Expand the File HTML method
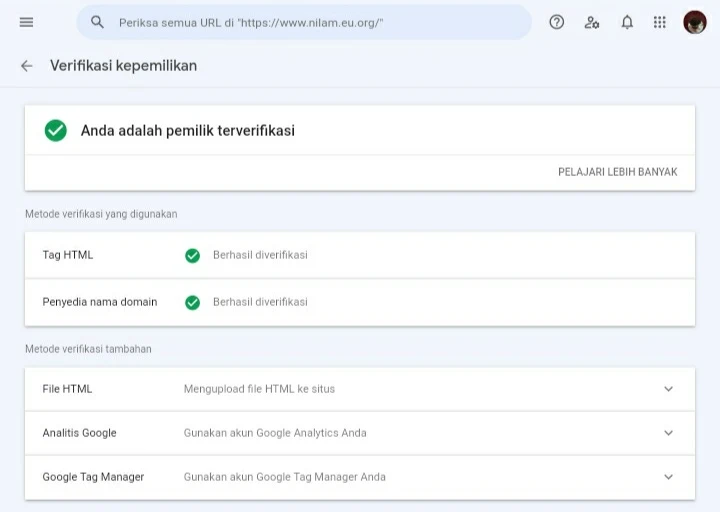 click(668, 389)
